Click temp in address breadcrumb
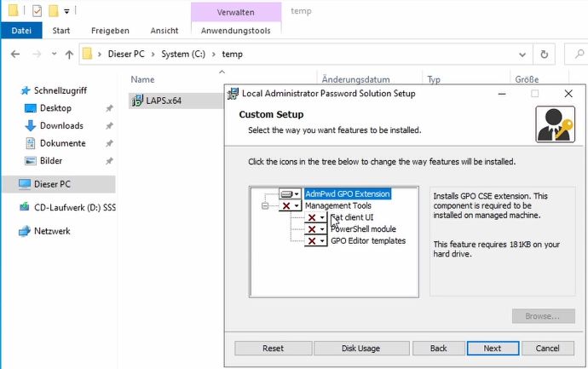Image resolution: width=588 pixels, height=369 pixels. coord(232,54)
